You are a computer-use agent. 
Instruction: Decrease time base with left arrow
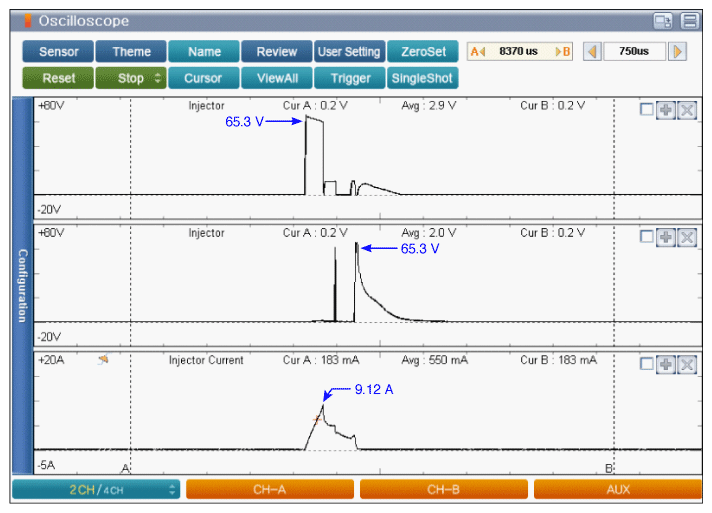[x=592, y=51]
